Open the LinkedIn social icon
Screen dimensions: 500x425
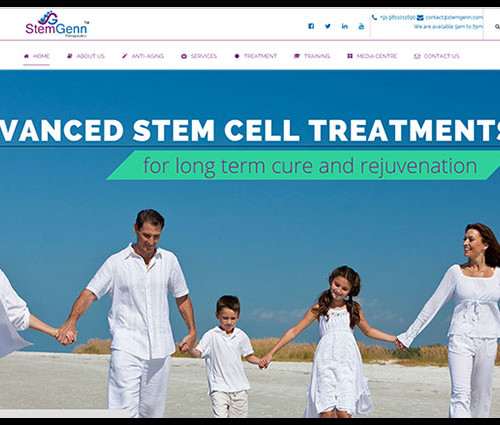pos(345,26)
